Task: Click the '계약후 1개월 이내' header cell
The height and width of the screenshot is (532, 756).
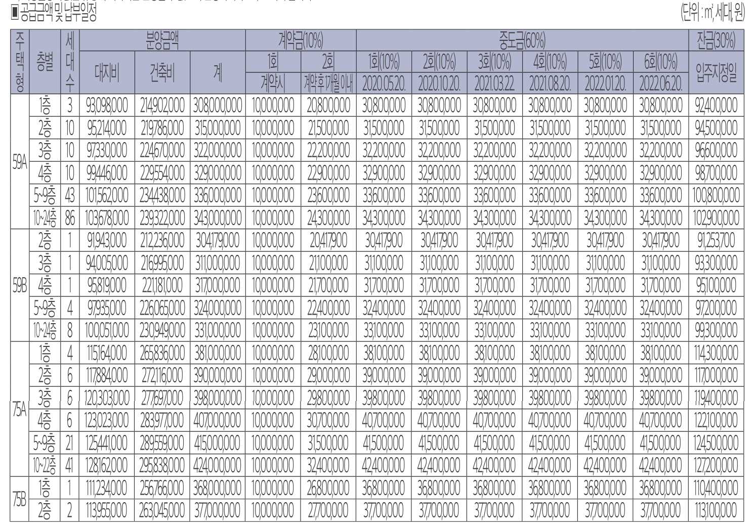Action: pos(328,83)
